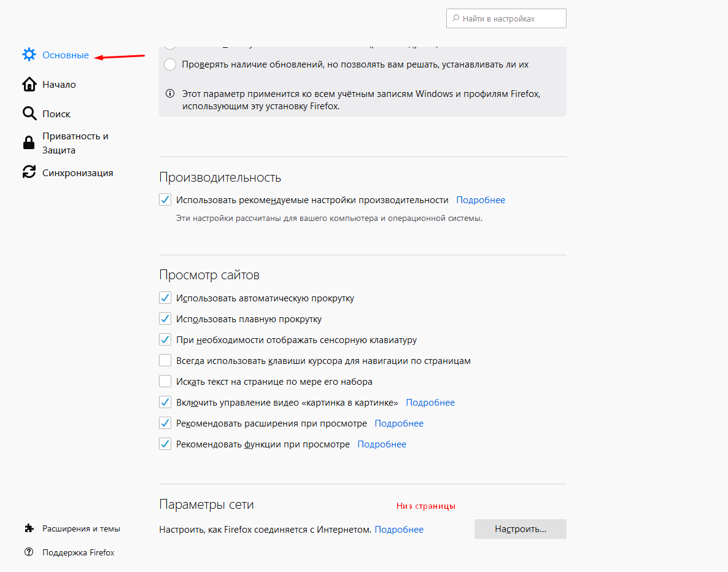Disable Использовать плавную прокрутку checkbox
Screen dimensions: 728x572
click(165, 319)
